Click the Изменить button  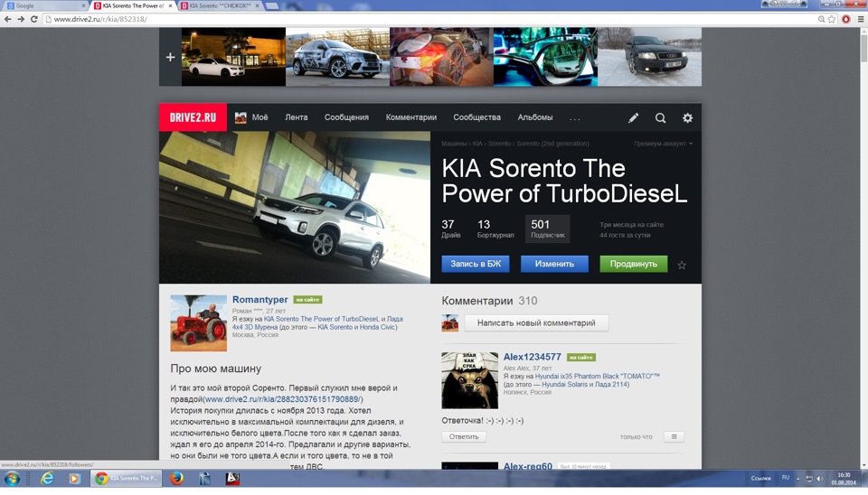(554, 264)
